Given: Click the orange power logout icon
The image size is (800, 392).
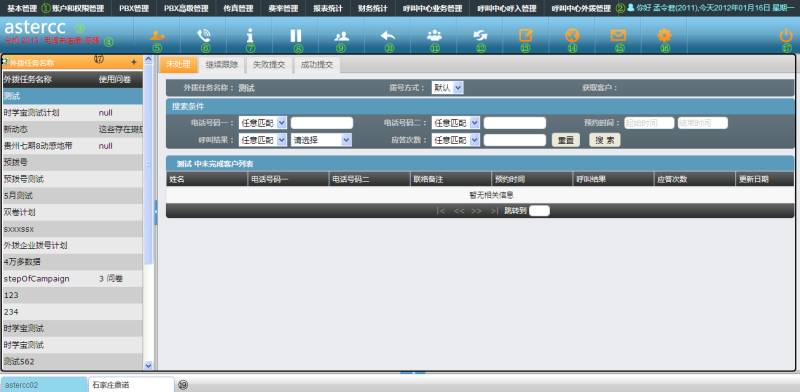Looking at the screenshot, I should (786, 35).
